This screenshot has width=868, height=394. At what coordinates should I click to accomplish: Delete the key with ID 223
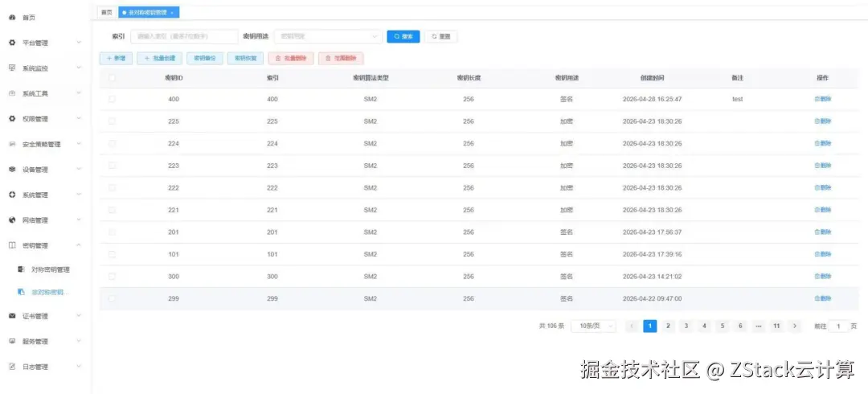pos(823,166)
